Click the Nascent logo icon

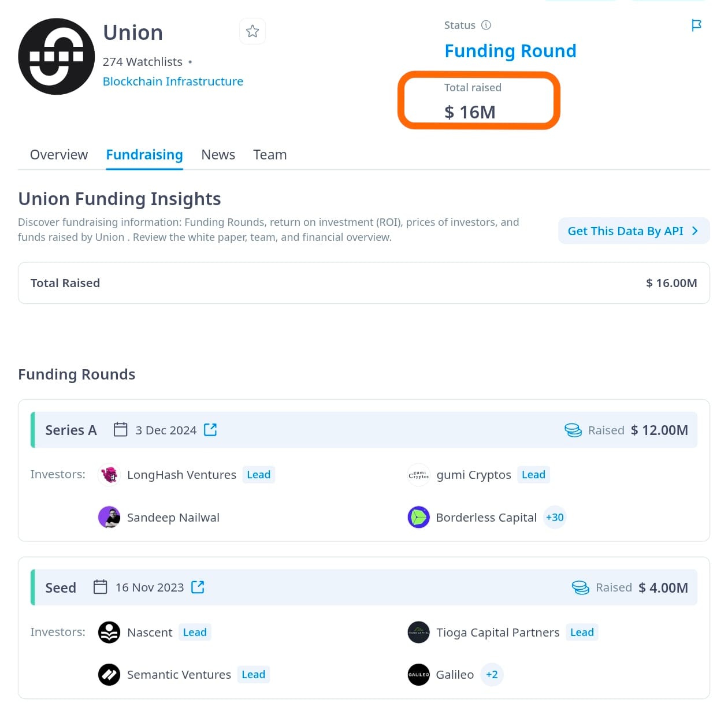coord(109,632)
